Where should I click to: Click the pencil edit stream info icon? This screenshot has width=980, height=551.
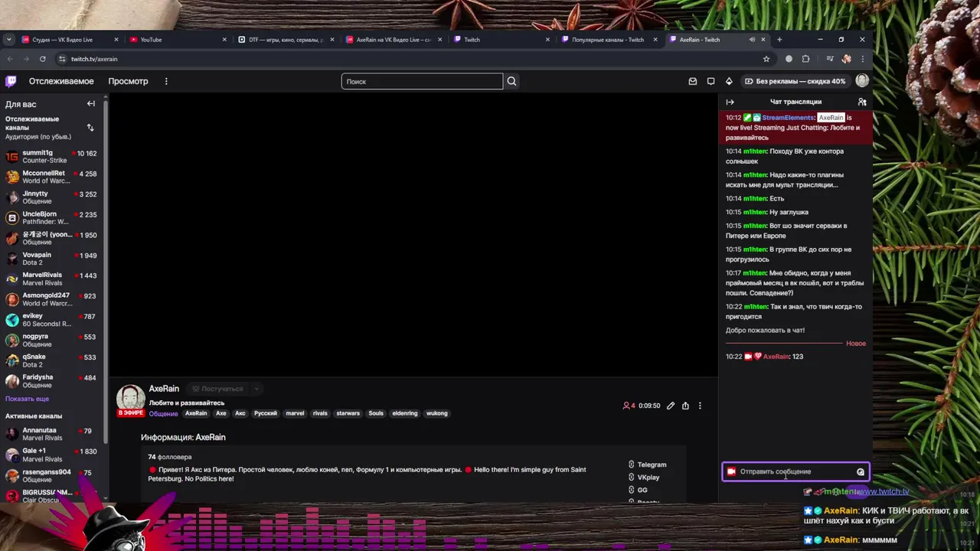671,406
